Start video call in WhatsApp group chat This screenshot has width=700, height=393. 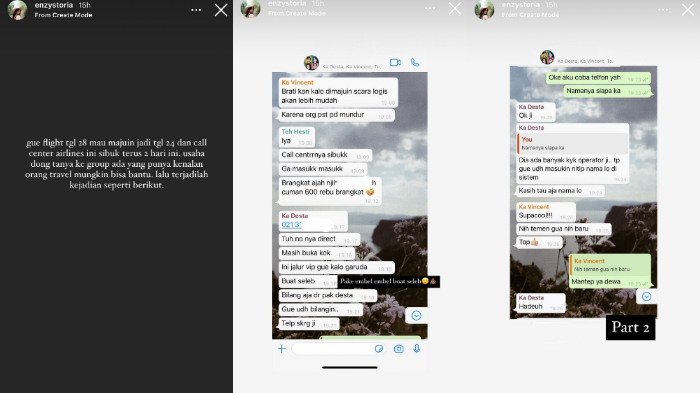pyautogui.click(x=395, y=63)
